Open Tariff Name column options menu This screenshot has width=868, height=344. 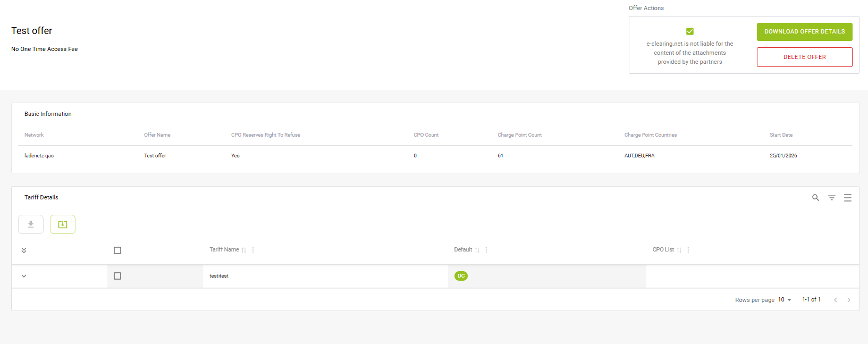253,250
